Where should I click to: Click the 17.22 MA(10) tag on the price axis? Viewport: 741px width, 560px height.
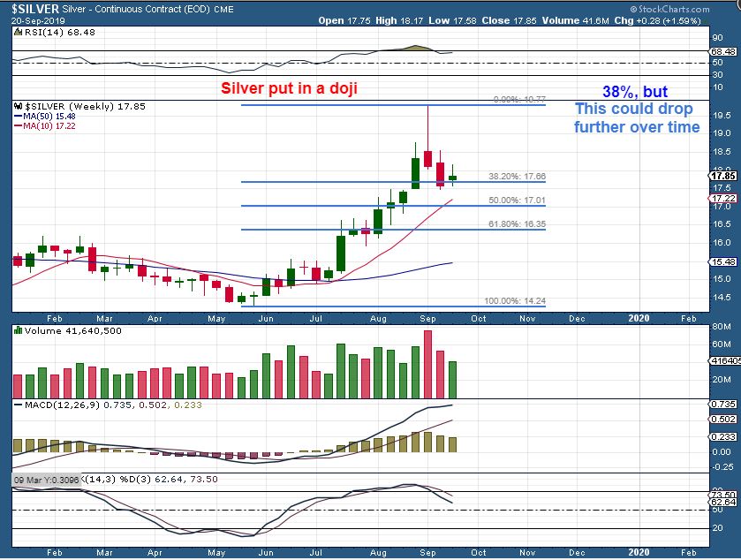pyautogui.click(x=723, y=199)
